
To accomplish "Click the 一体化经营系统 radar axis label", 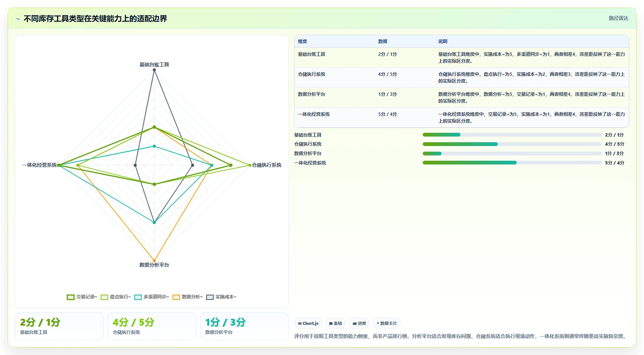I will point(40,165).
